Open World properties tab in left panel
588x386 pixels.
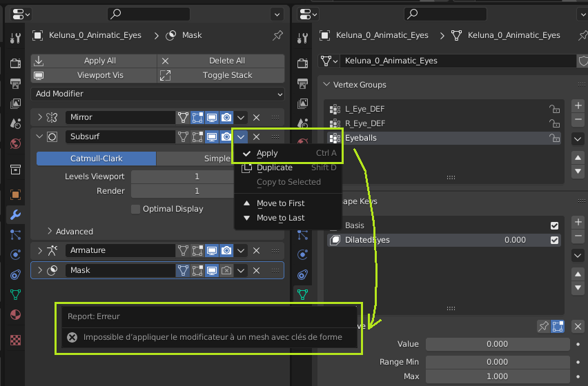coord(15,143)
